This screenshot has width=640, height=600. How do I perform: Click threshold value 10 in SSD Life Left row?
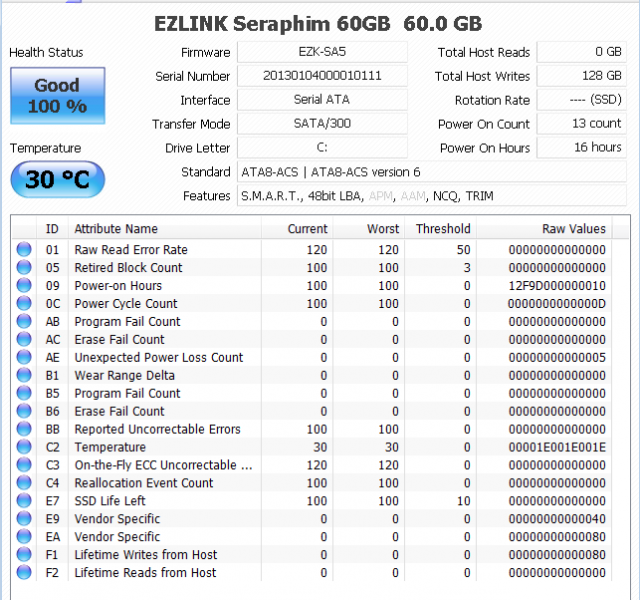pyautogui.click(x=464, y=501)
